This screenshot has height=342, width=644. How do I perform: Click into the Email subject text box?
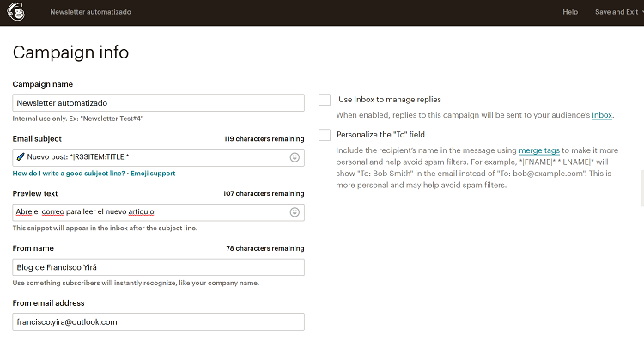(159, 157)
